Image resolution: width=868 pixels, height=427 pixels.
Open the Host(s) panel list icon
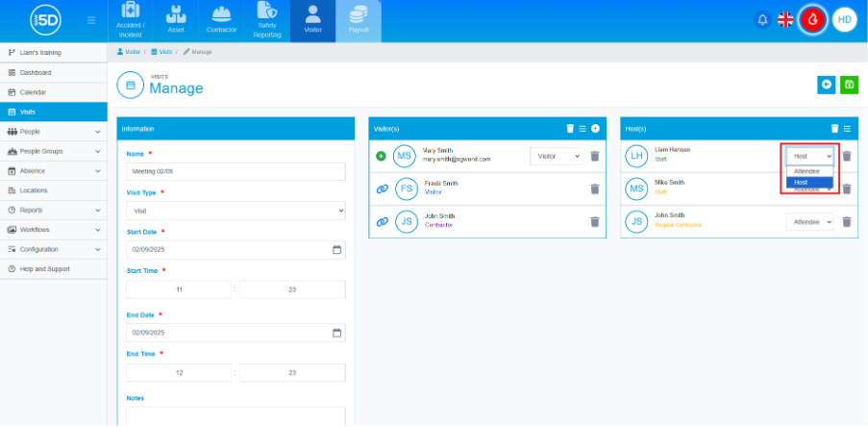(847, 129)
